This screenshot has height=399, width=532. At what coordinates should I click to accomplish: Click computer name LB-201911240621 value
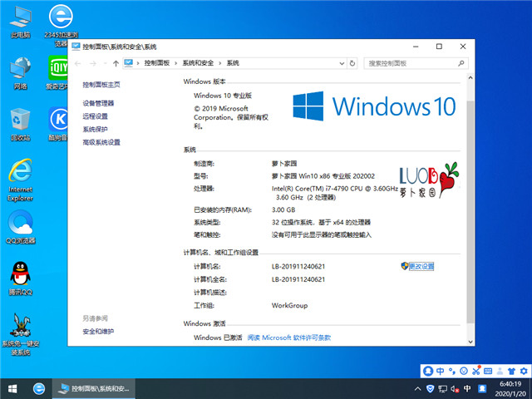[x=298, y=267]
